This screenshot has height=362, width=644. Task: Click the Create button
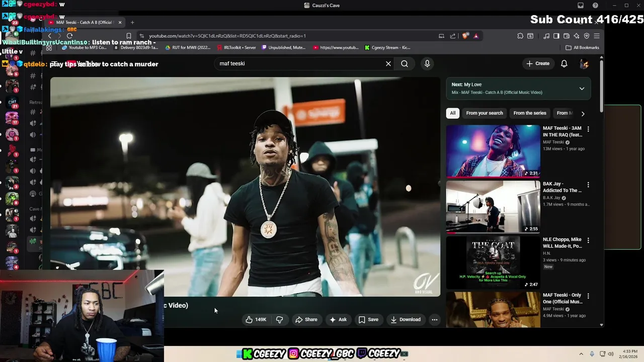[x=538, y=63]
